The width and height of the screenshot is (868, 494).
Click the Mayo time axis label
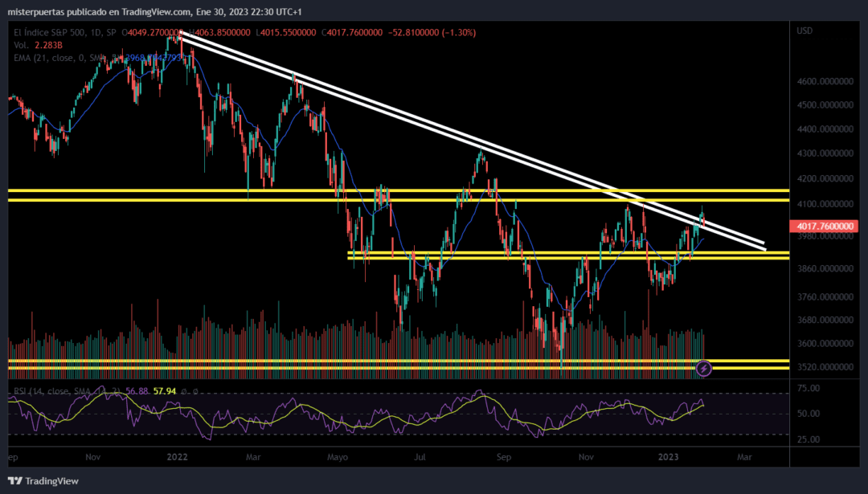coord(338,457)
